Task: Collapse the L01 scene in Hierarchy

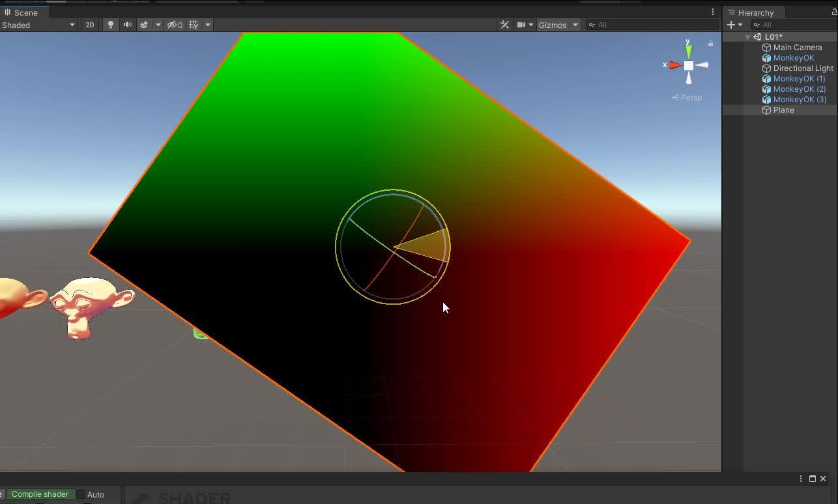Action: pyautogui.click(x=747, y=36)
